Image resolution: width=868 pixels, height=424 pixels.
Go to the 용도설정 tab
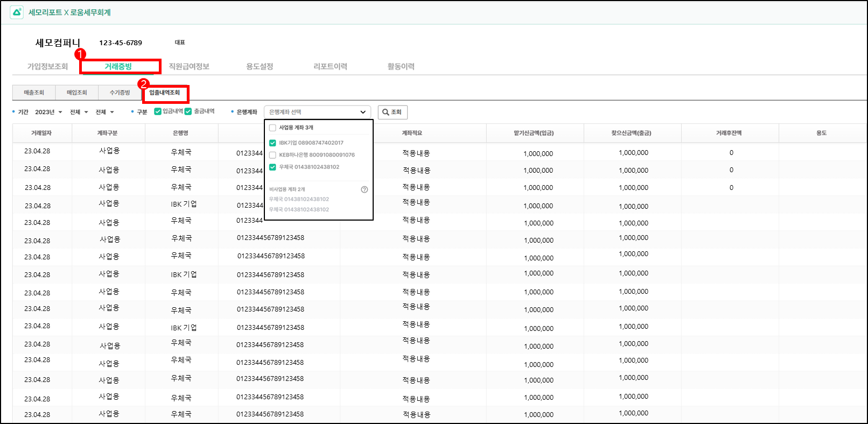pos(260,67)
